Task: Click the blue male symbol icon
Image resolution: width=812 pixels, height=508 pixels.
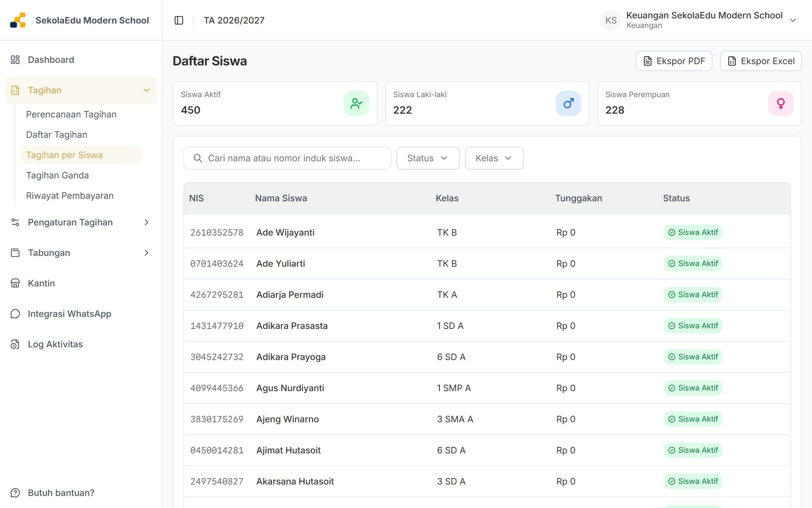Action: [568, 104]
